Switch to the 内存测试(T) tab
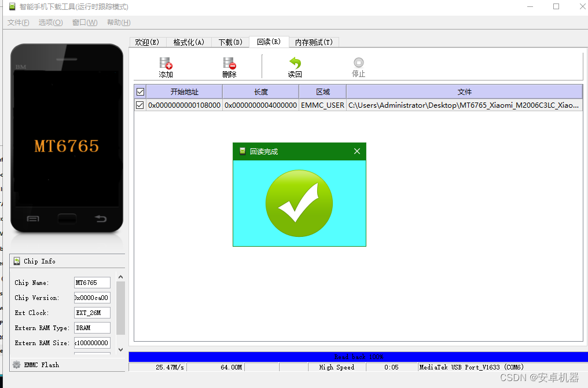Screen dimensions: 588x388 click(314, 42)
